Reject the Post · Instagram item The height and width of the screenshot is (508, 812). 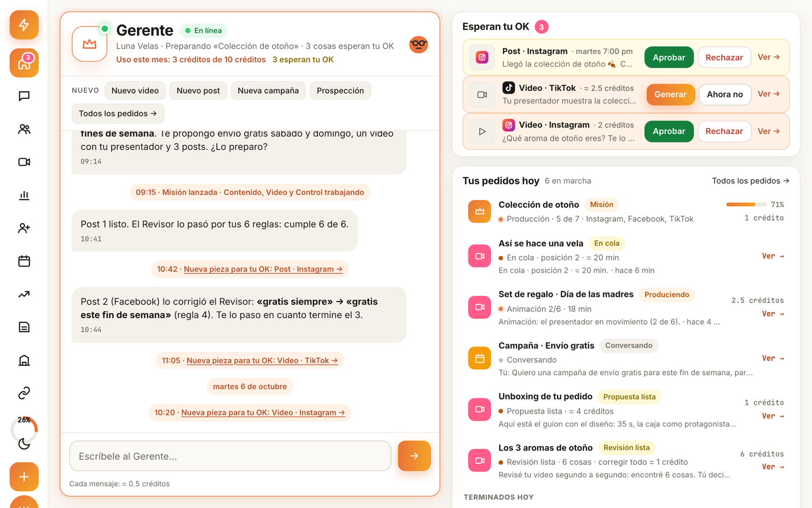point(724,57)
